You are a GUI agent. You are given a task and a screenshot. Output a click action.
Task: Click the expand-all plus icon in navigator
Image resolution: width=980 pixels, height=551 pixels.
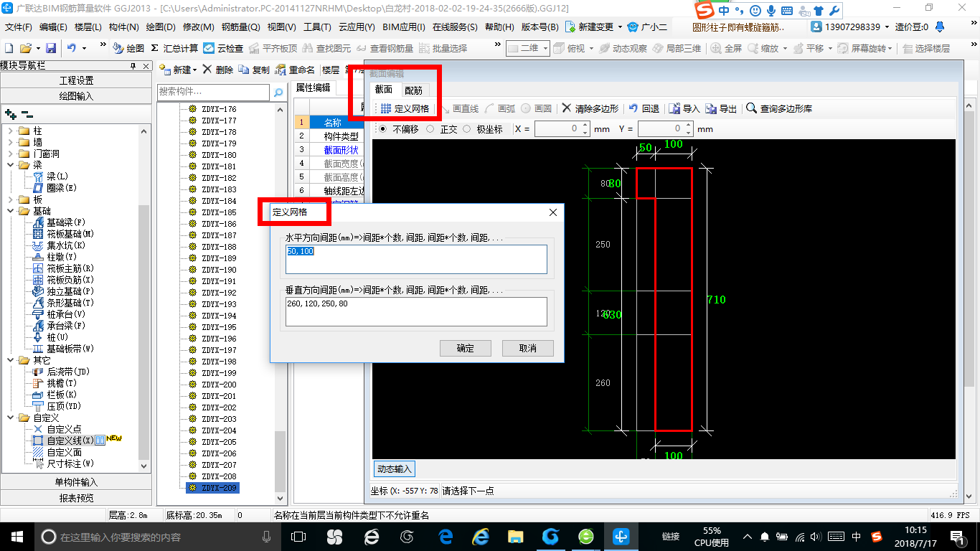tap(10, 114)
